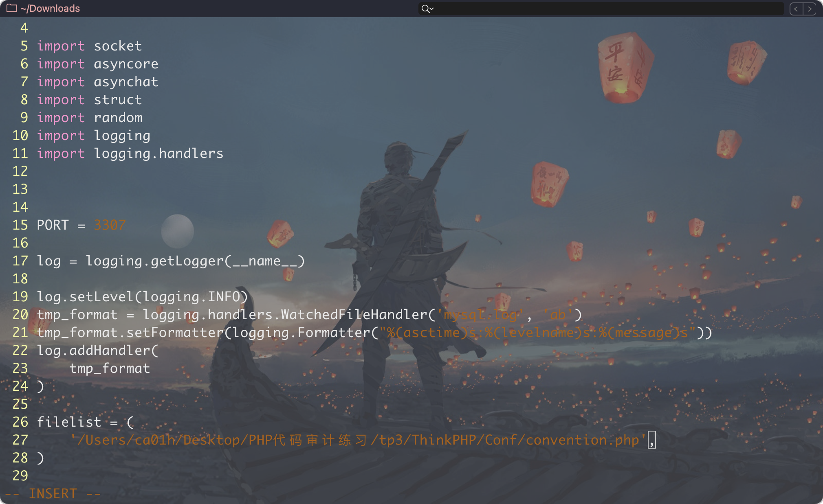Click 'struct' on line 8
Image resolution: width=823 pixels, height=504 pixels.
(x=118, y=100)
